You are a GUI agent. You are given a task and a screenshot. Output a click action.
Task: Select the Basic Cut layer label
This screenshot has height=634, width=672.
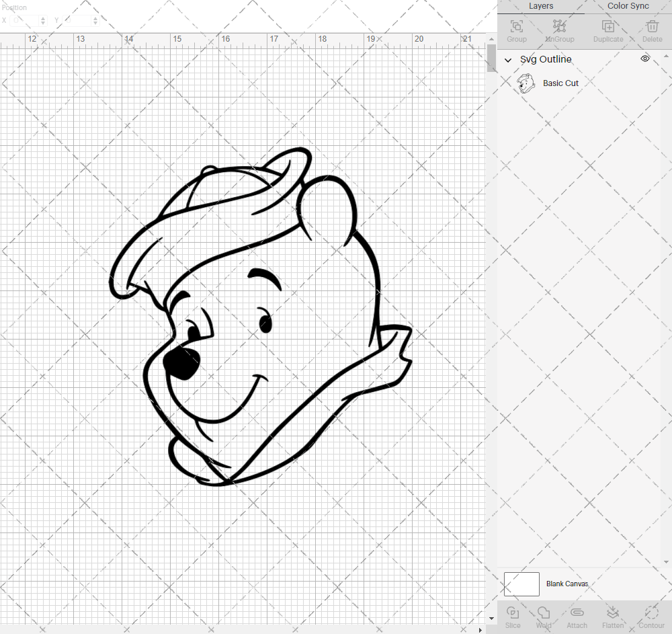560,83
